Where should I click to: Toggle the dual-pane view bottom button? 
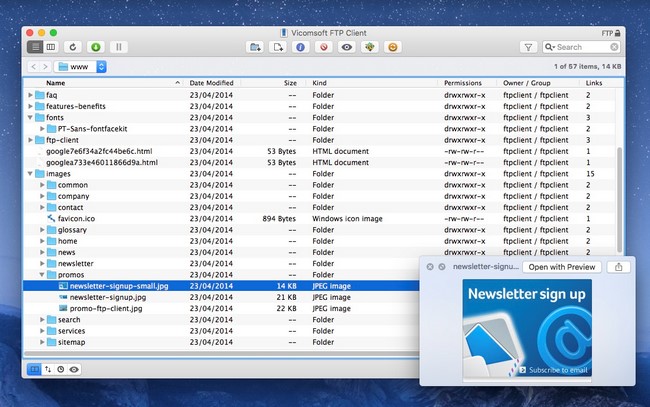pyautogui.click(x=34, y=369)
